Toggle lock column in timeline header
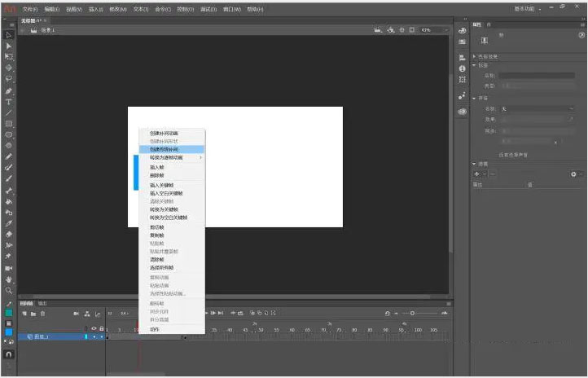The image size is (588, 378). (x=102, y=328)
